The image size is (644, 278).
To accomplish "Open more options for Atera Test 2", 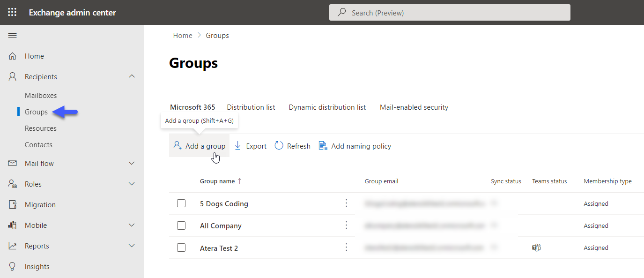I will (347, 247).
